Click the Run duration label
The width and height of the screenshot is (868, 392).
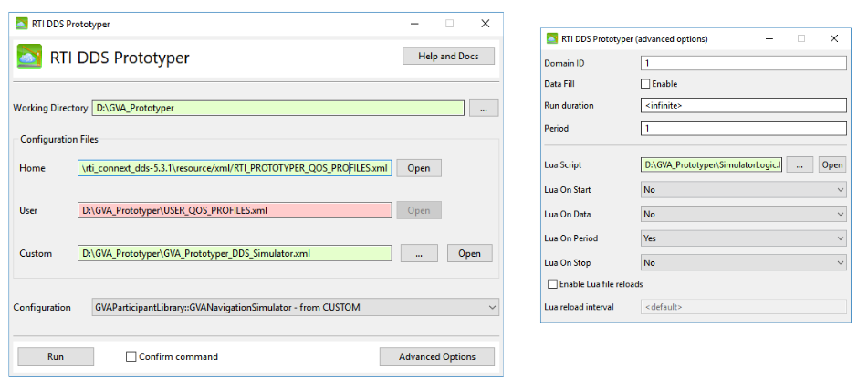(569, 105)
